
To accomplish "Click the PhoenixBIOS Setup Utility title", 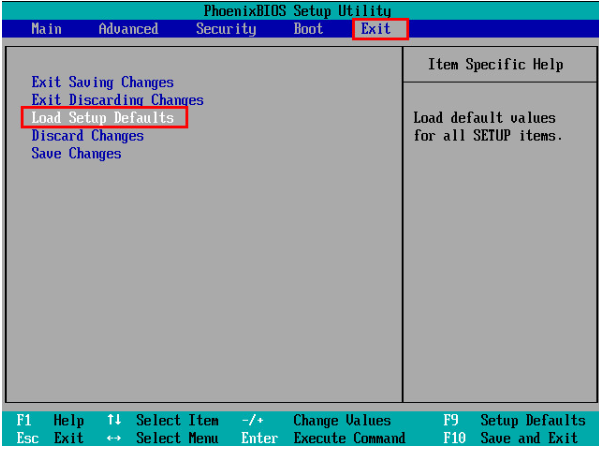I will [x=297, y=11].
